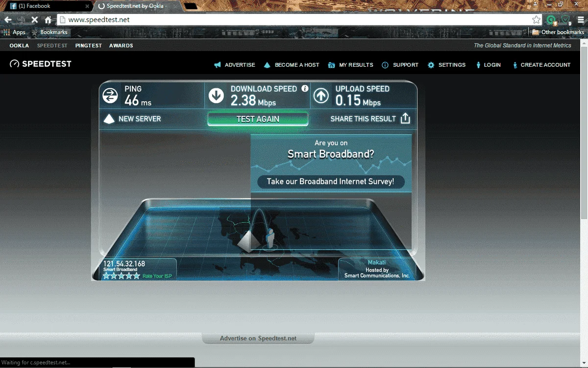Go to the browser home page

pyautogui.click(x=48, y=20)
